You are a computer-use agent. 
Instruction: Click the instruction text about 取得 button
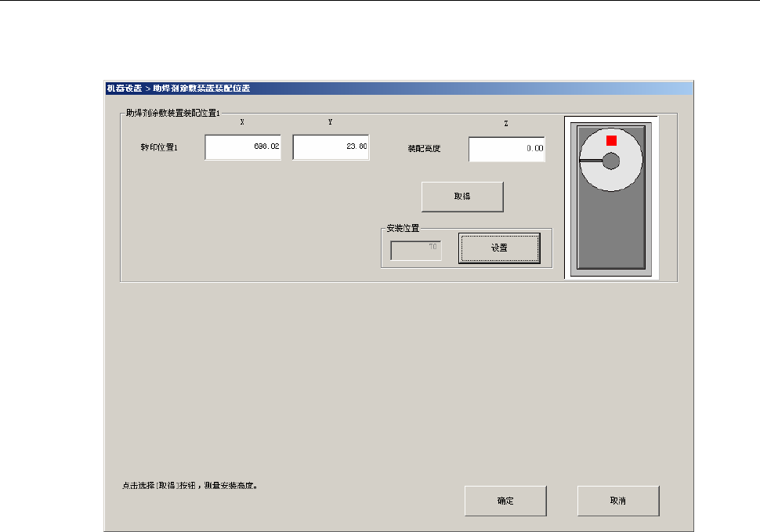(x=190, y=486)
